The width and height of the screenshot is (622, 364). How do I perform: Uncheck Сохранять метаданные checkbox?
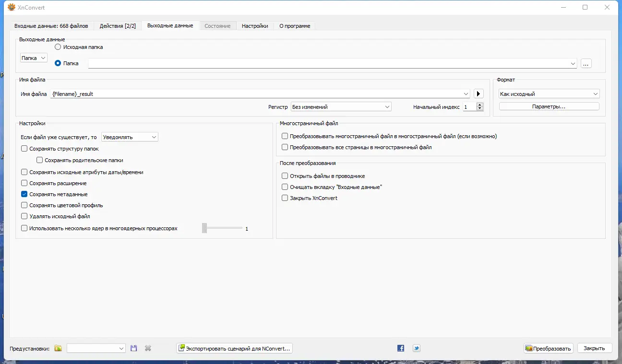click(x=24, y=194)
